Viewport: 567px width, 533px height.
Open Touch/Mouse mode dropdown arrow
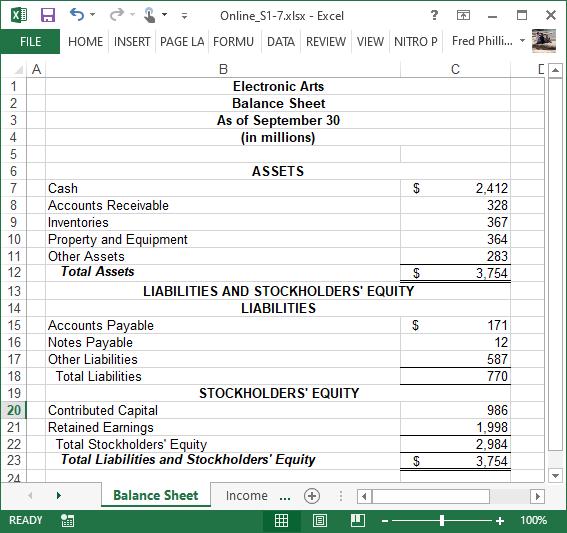165,15
